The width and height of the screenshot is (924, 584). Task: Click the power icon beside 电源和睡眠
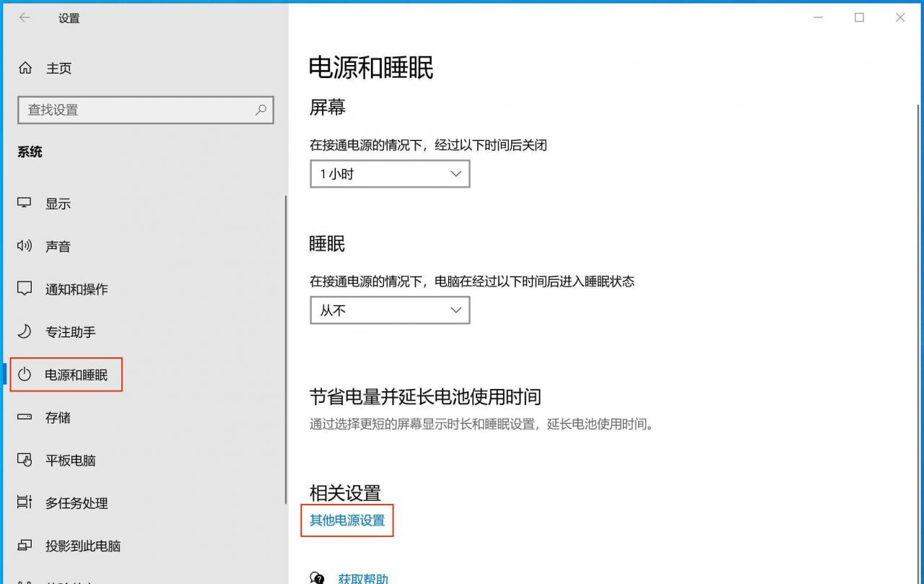(25, 375)
